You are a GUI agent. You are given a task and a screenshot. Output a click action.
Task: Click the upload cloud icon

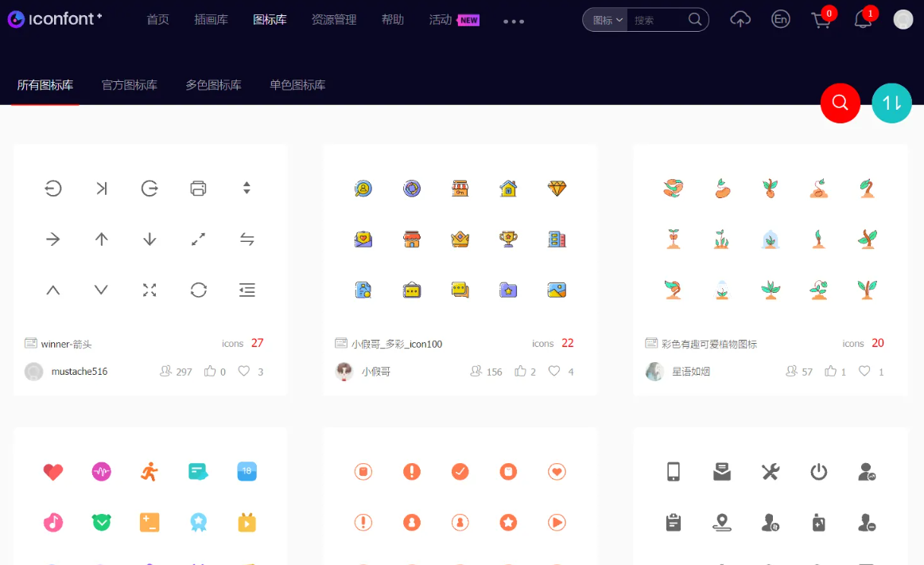tap(740, 20)
